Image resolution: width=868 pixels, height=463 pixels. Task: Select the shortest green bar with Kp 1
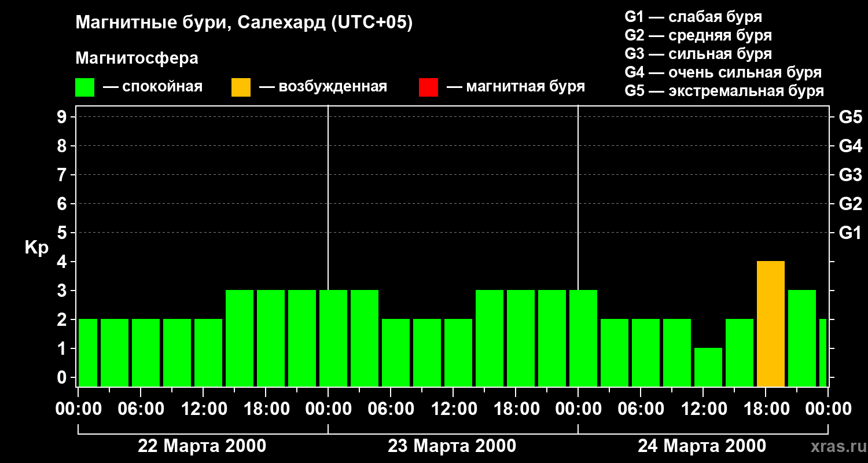tap(708, 367)
